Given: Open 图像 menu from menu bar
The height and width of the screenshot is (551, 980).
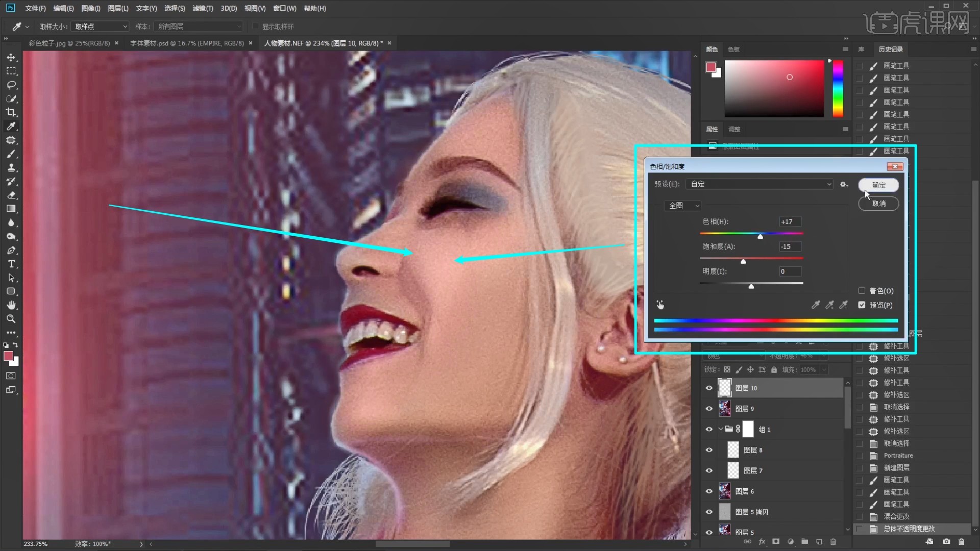Looking at the screenshot, I should pyautogui.click(x=90, y=8).
